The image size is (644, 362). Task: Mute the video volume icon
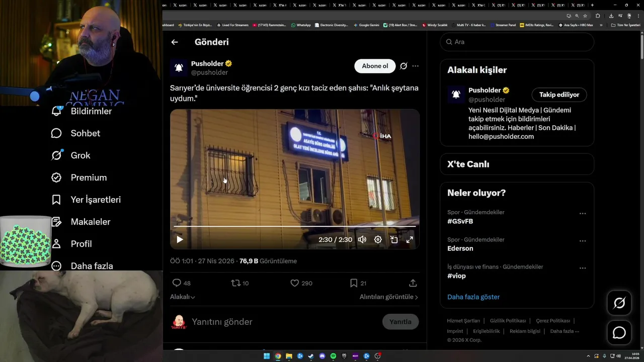tap(362, 240)
